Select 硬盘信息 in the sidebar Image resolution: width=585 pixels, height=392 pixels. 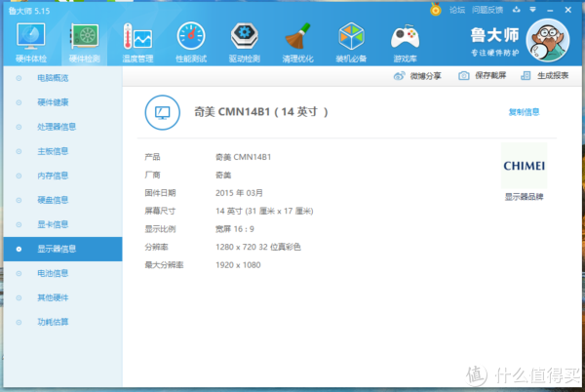click(62, 200)
